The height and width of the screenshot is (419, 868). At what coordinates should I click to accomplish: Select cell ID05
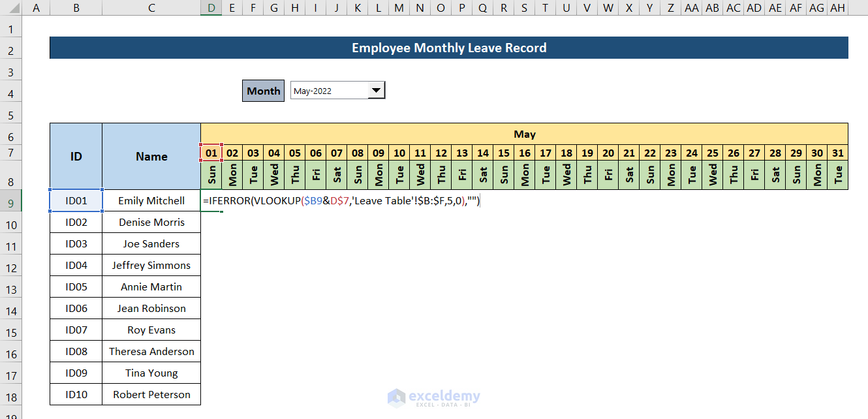click(x=76, y=287)
